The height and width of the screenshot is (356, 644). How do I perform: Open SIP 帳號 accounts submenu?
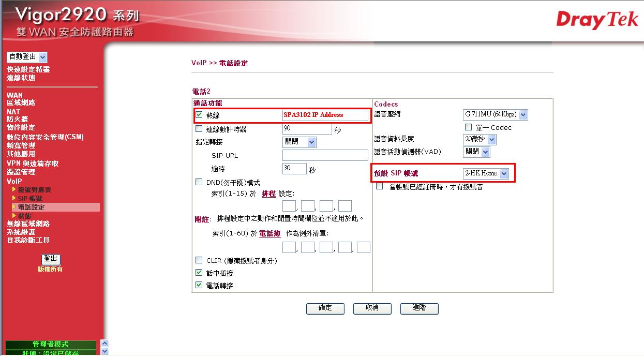(31, 199)
